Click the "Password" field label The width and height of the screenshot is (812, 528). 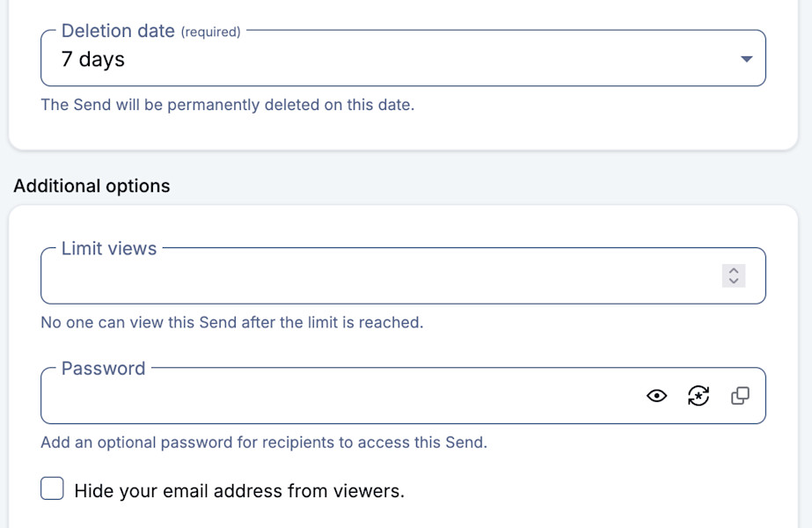tap(103, 368)
